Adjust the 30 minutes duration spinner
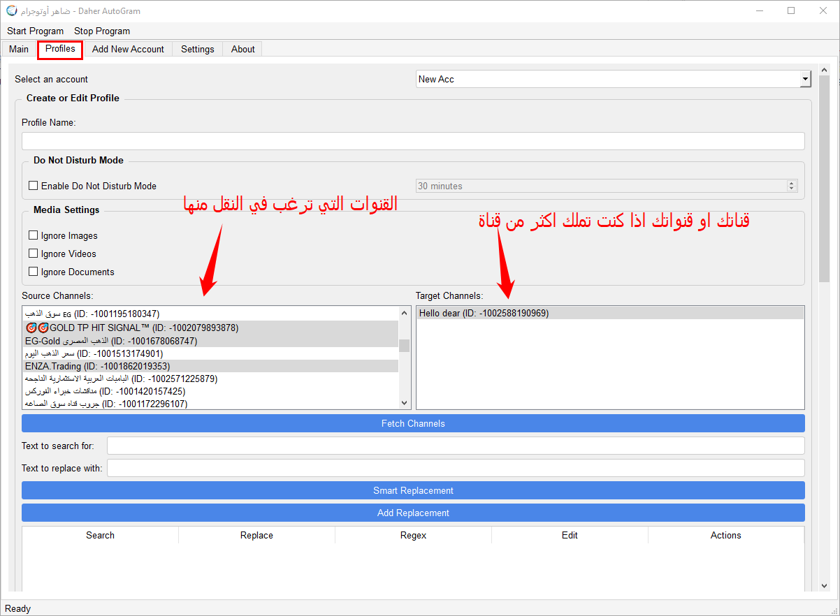 (791, 186)
